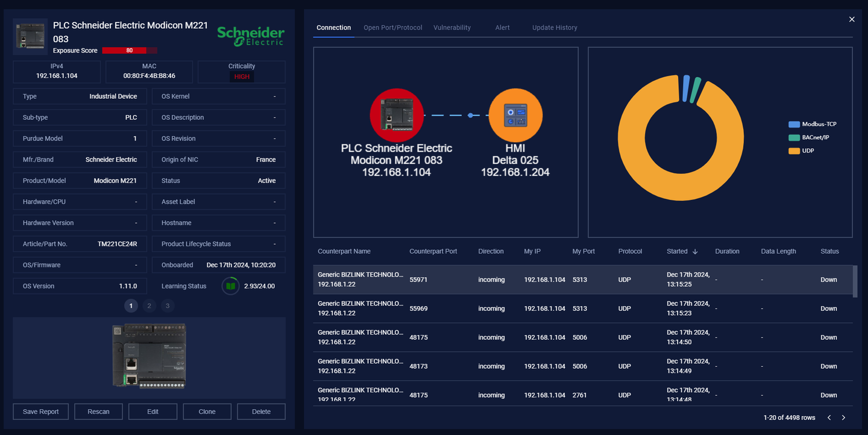
Task: Go to previous page of rows
Action: pos(829,418)
